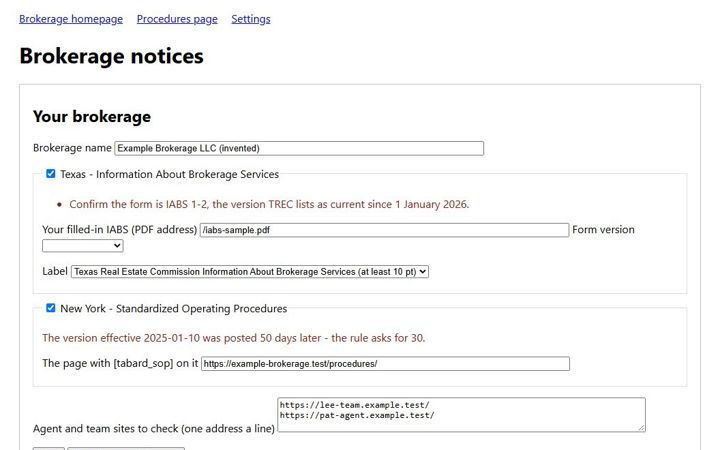This screenshot has height=450, width=720.
Task: Click the textarea resize handle corner
Action: pyautogui.click(x=641, y=428)
